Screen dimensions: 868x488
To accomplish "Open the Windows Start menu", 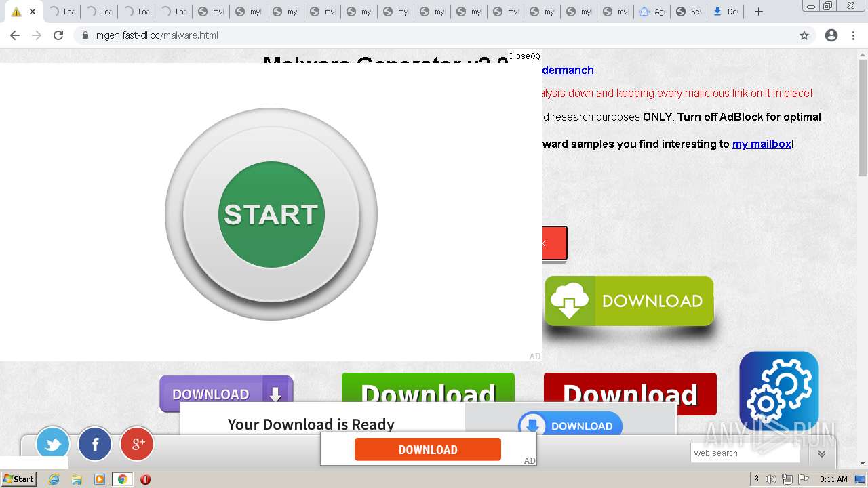I will 18,479.
